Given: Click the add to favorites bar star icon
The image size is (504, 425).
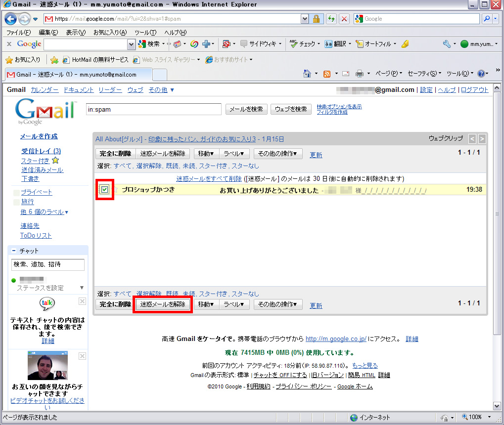Looking at the screenshot, I should coord(54,60).
